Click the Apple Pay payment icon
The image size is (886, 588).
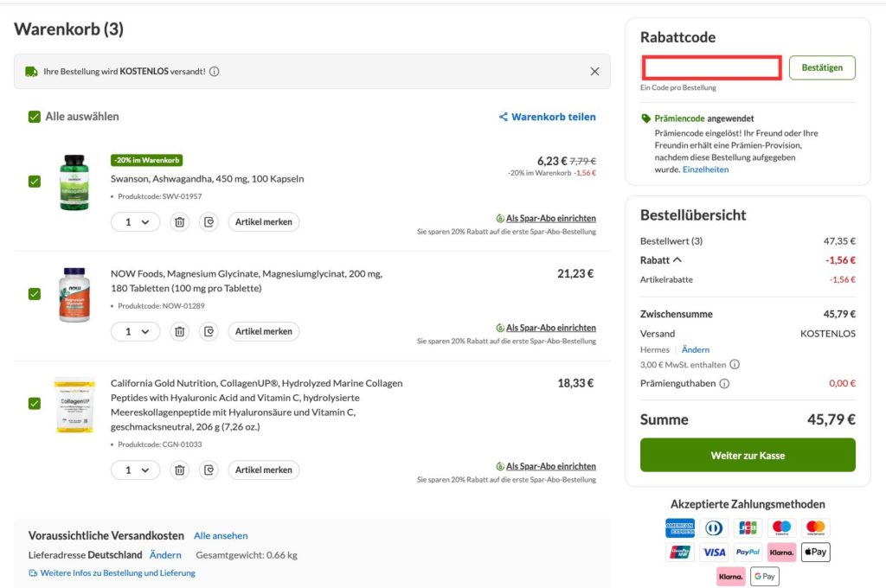(815, 552)
